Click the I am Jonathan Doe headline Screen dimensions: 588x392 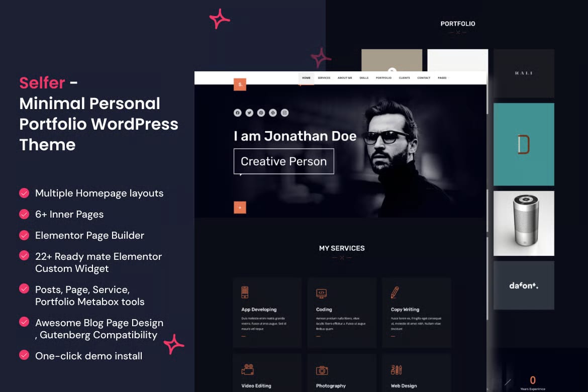[x=295, y=136]
